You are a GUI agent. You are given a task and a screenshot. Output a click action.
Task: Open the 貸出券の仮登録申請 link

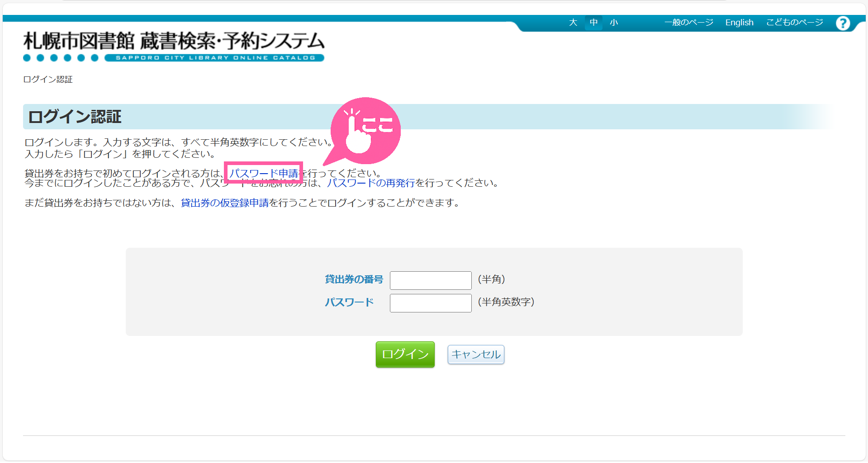coord(225,203)
